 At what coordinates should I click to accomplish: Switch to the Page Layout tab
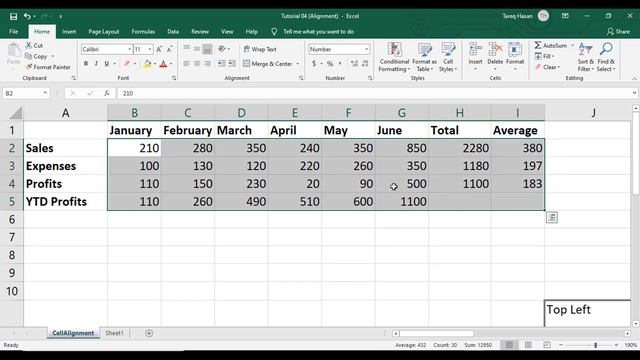click(x=104, y=31)
